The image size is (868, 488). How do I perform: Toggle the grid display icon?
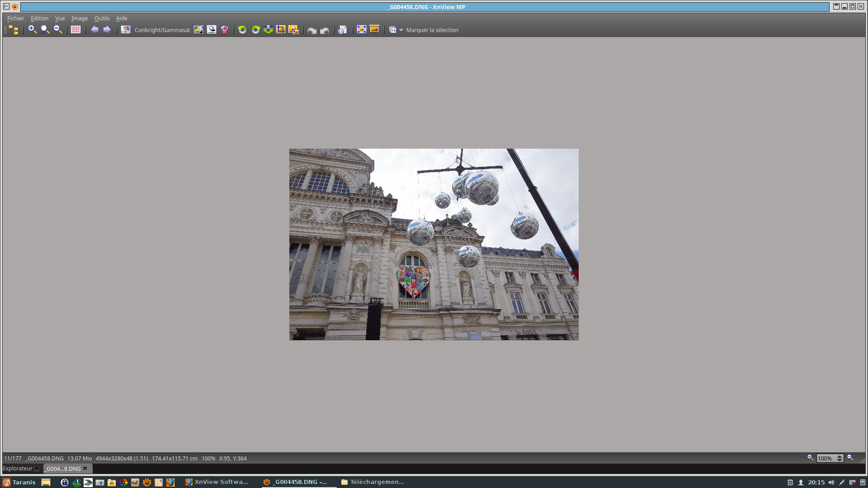75,30
